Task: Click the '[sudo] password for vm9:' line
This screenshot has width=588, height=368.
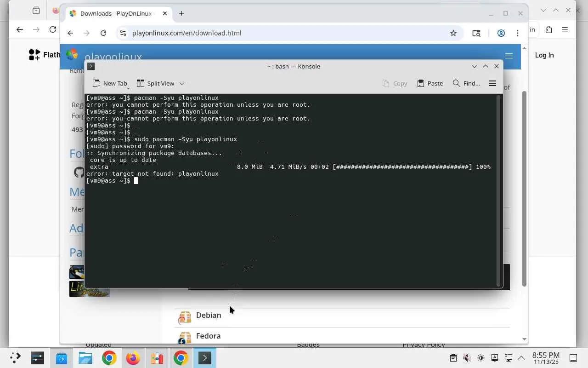Action: point(130,146)
